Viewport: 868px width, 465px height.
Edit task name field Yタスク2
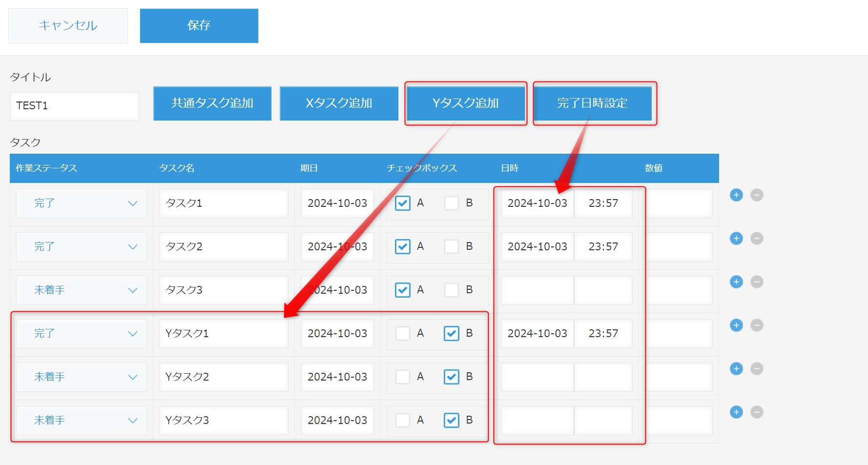tap(224, 377)
